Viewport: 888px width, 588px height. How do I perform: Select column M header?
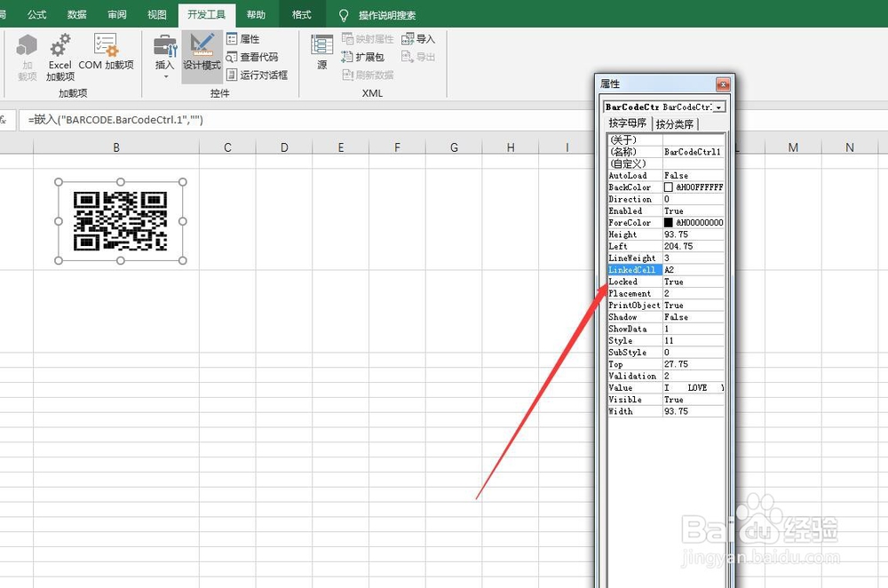click(793, 147)
